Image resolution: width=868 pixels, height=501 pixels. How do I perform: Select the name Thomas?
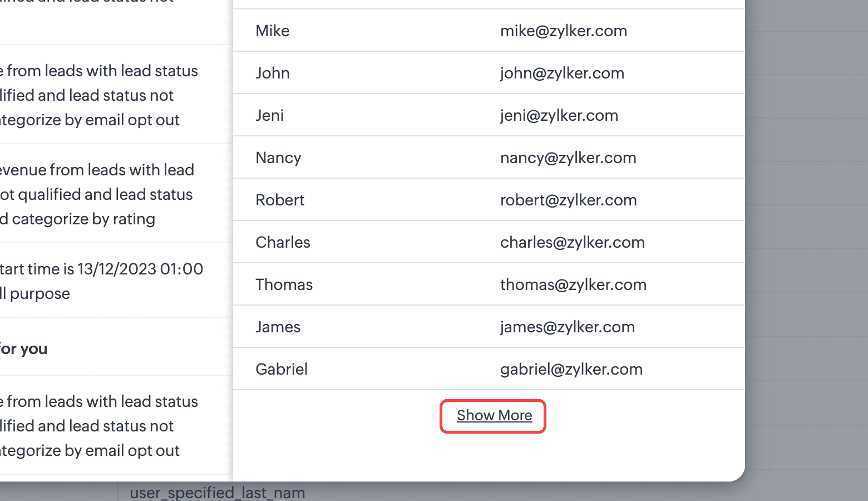point(284,284)
